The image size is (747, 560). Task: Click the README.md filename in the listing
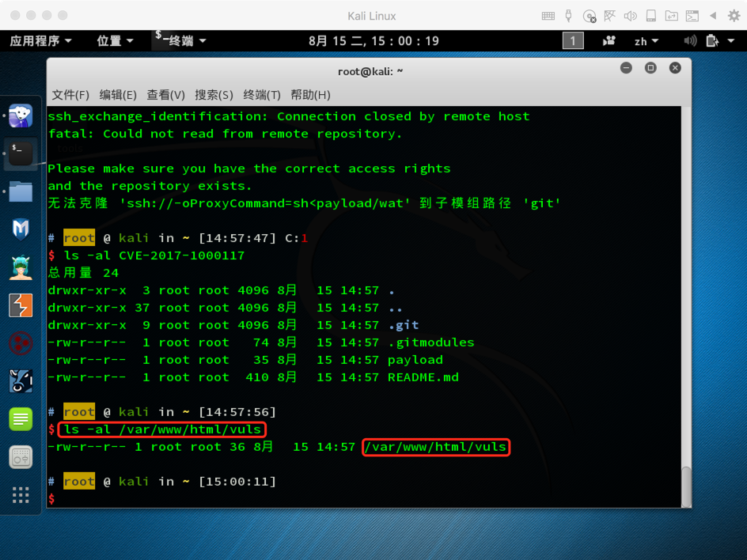tap(423, 377)
